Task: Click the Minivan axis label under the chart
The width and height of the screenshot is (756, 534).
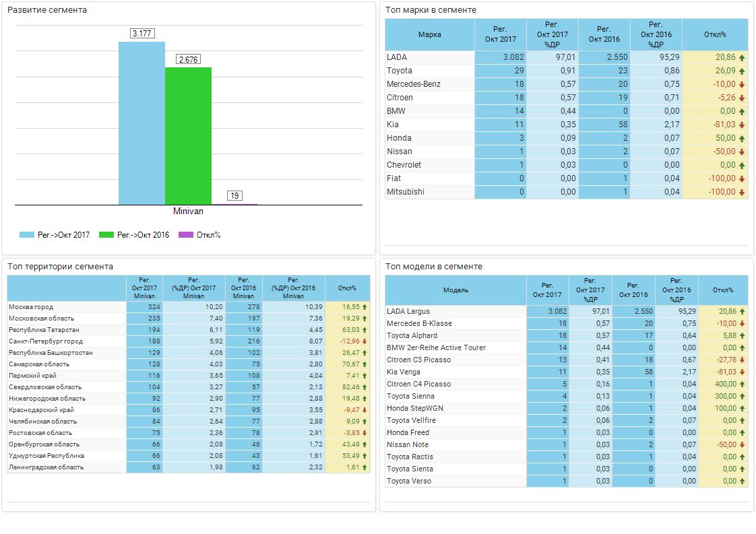Action: click(188, 211)
